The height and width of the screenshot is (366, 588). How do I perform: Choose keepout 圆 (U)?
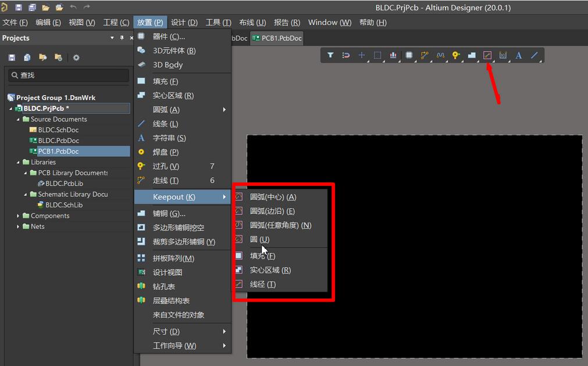tap(280, 240)
